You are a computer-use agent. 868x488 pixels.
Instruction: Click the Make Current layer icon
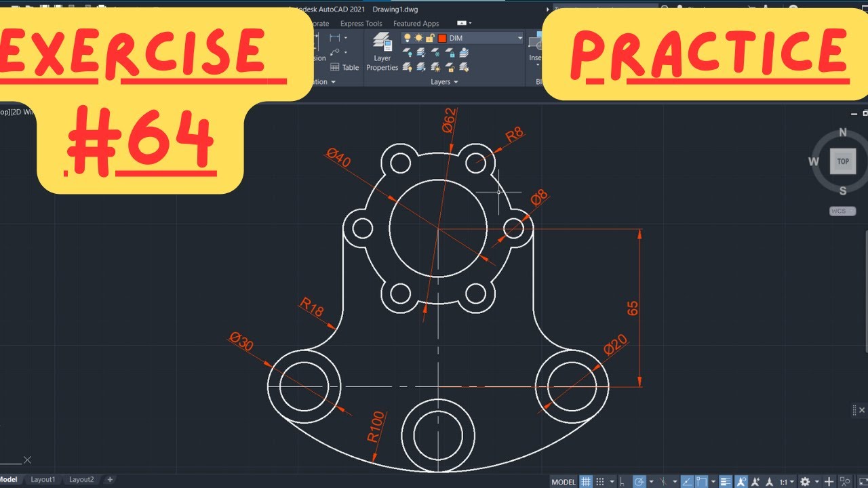click(464, 52)
